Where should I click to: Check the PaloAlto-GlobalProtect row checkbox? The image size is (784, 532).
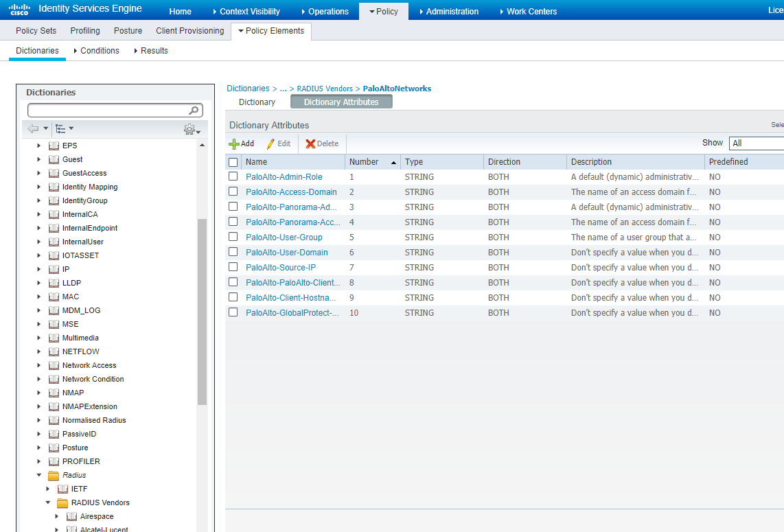tap(233, 312)
